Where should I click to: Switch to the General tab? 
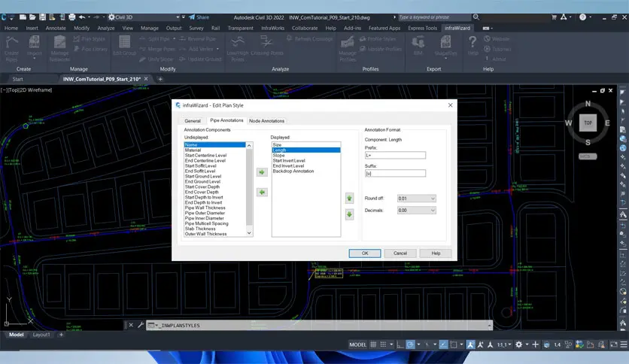(x=193, y=120)
